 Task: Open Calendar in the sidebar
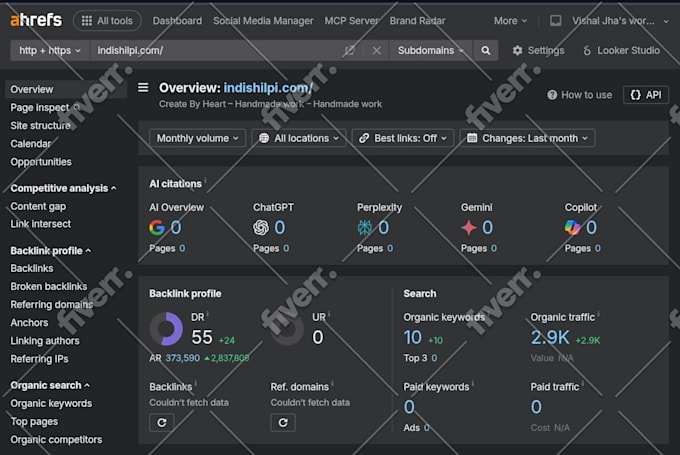pos(30,144)
